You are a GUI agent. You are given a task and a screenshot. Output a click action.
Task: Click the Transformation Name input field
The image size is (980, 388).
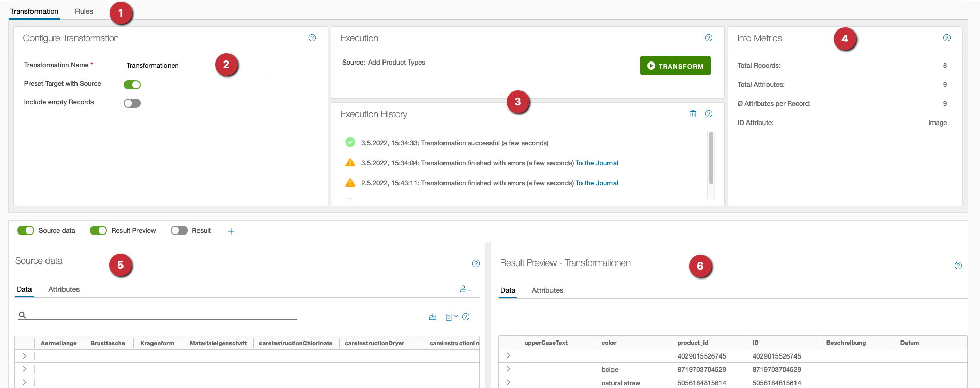coord(196,66)
